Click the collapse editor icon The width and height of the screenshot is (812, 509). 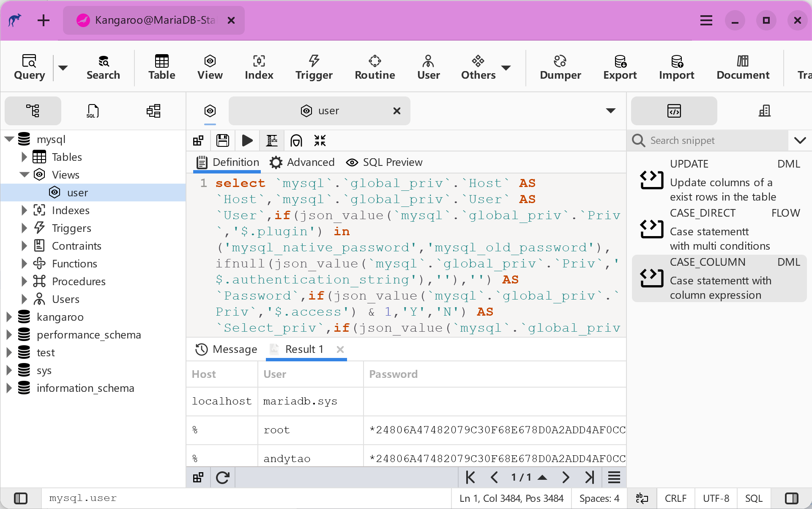pyautogui.click(x=320, y=140)
